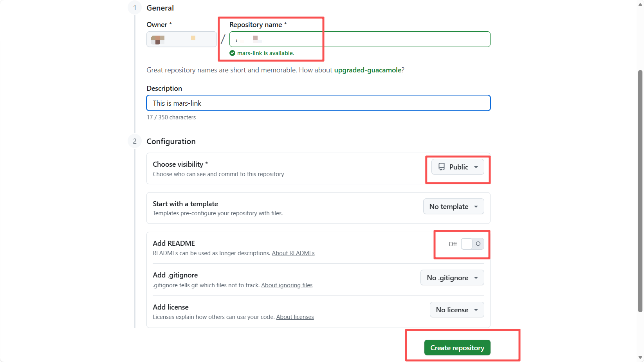Click the owner avatar image
This screenshot has height=362, width=644.
[158, 39]
